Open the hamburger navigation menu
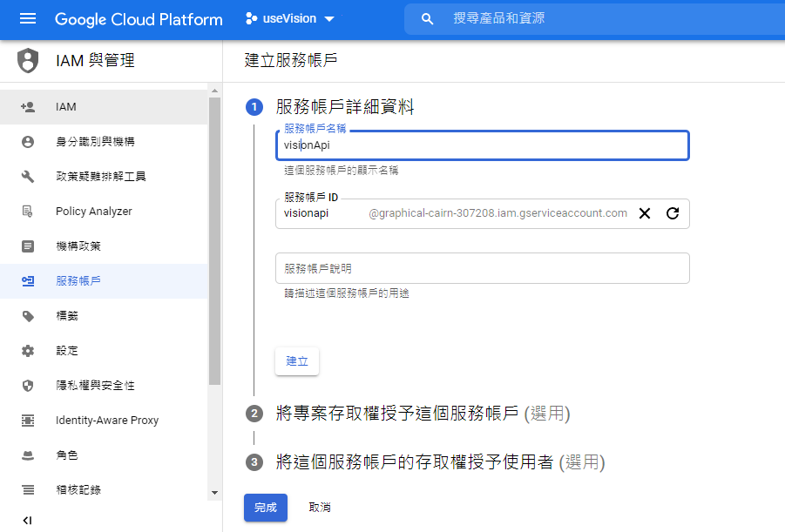The width and height of the screenshot is (785, 532). pos(28,19)
